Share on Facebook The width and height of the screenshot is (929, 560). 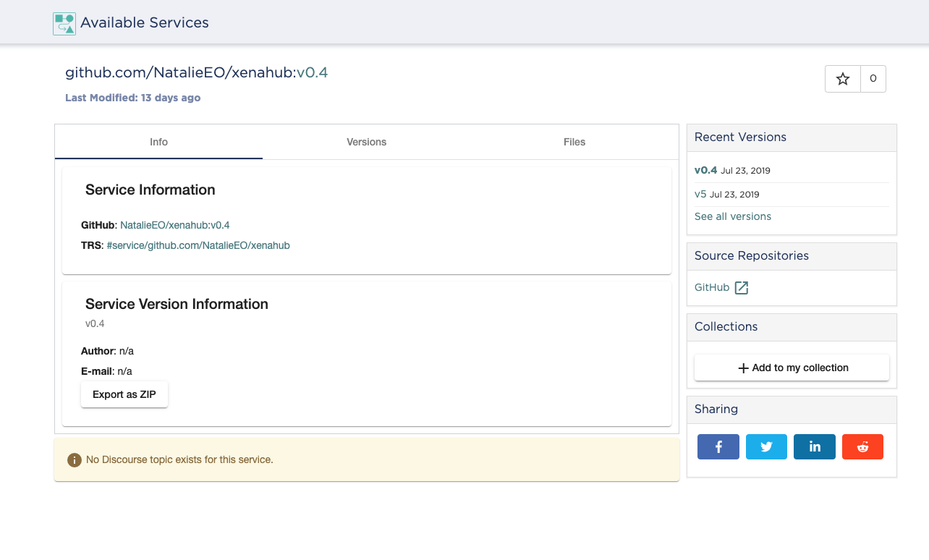718,446
